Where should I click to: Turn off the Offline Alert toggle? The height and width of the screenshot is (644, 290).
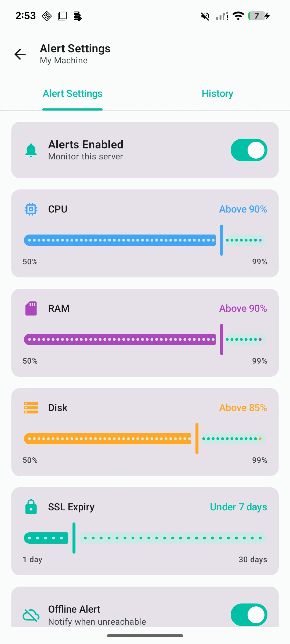click(249, 614)
